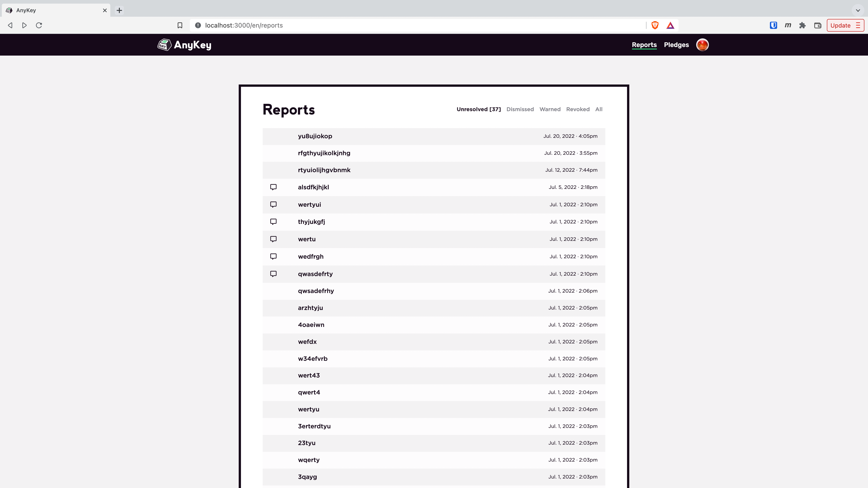Open the yu8ujiokop report
Image resolution: width=868 pixels, height=488 pixels.
[x=315, y=136]
